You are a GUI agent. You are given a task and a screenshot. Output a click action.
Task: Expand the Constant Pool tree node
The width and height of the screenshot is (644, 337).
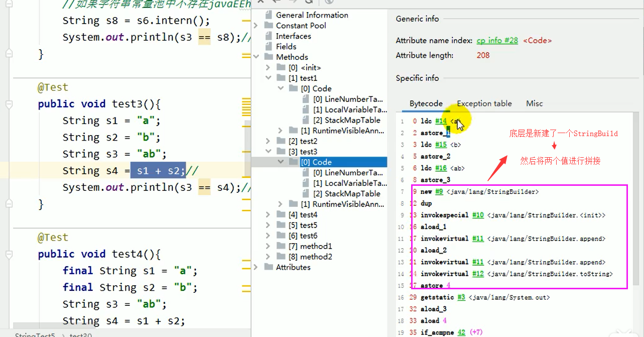point(256,26)
